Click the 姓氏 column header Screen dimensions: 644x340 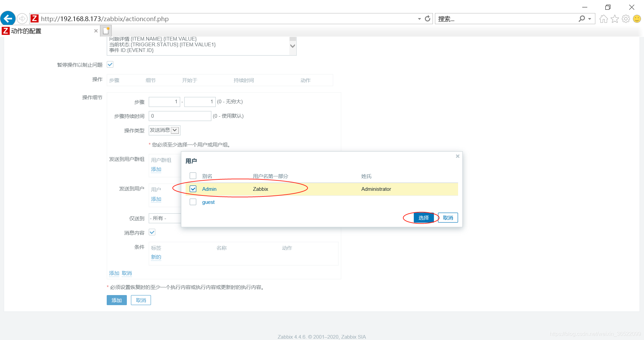(366, 176)
